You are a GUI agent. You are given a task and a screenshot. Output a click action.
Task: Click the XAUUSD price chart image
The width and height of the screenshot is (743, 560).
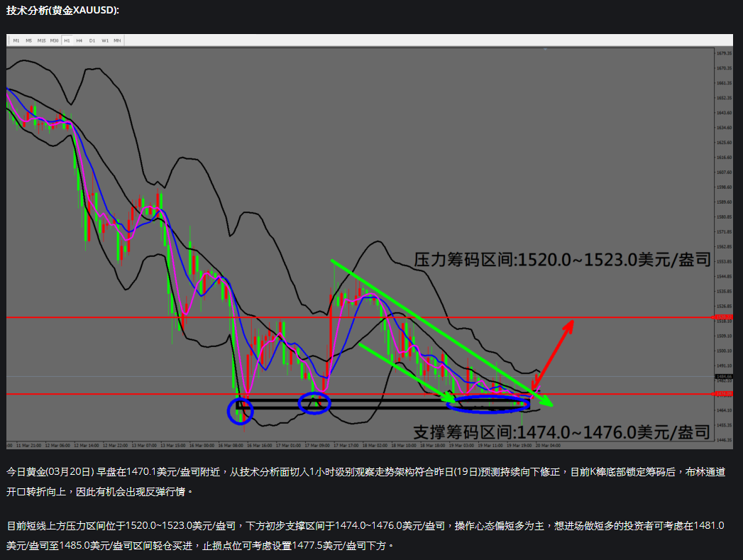point(370,241)
